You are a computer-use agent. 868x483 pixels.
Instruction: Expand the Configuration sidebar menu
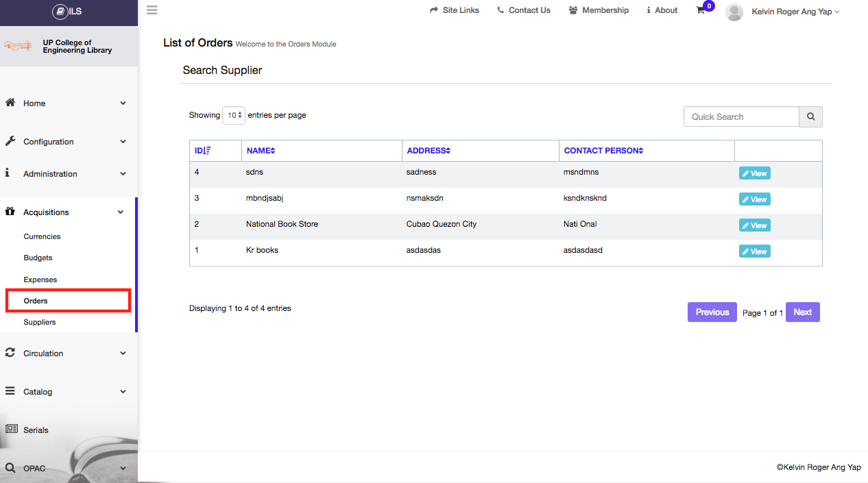[x=66, y=142]
